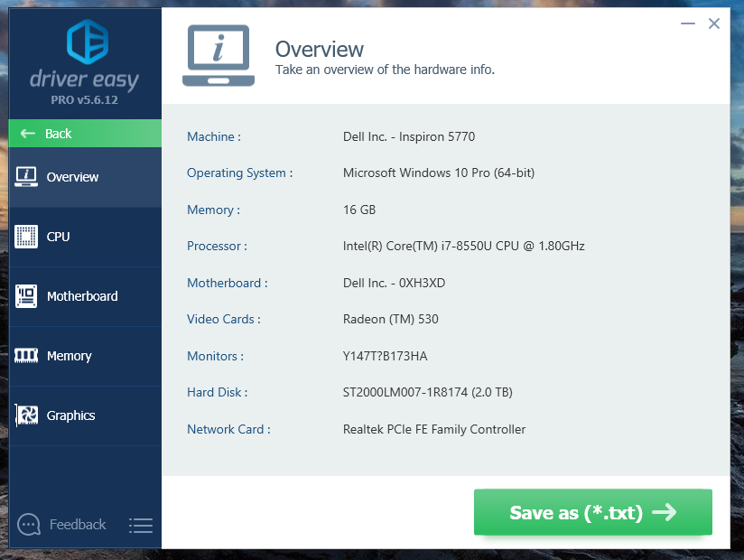Viewport: 744px width, 560px height.
Task: Click the Memory module icon in sidebar
Action: coord(26,356)
